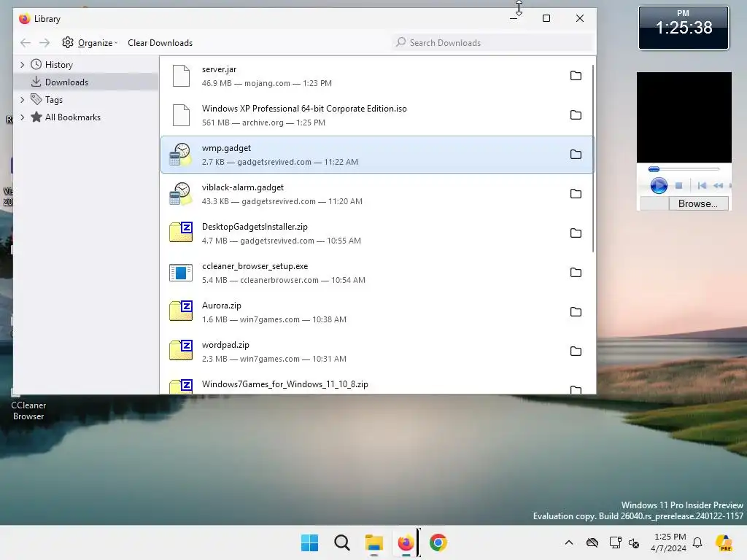747x560 pixels.
Task: Go forward in Library navigation
Action: click(x=44, y=43)
